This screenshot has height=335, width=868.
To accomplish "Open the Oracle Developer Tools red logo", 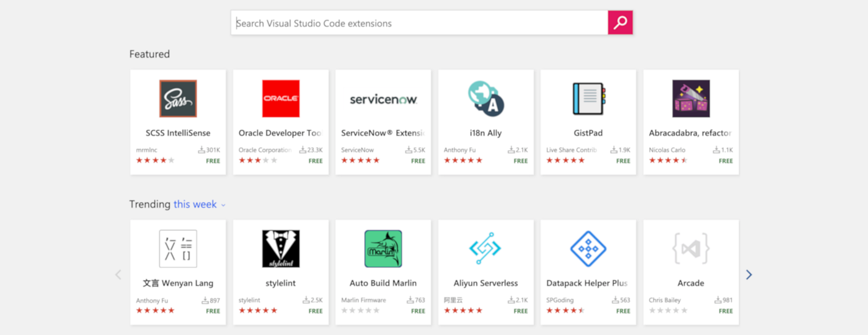I will click(281, 98).
